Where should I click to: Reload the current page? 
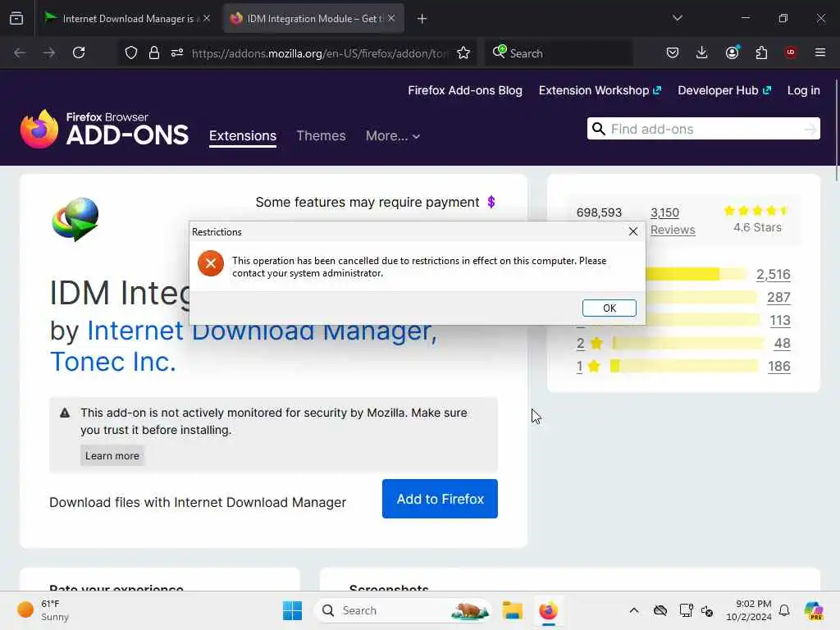[x=79, y=52]
